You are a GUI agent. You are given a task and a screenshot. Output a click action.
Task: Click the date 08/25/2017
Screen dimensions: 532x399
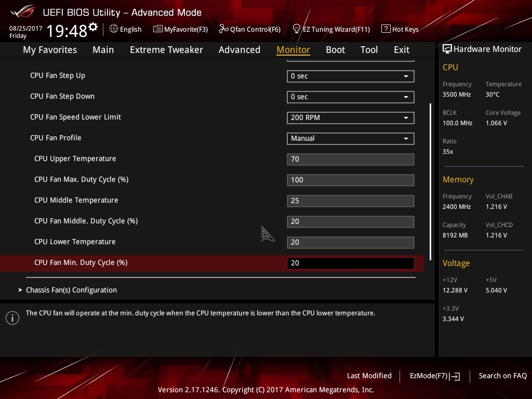coord(26,29)
